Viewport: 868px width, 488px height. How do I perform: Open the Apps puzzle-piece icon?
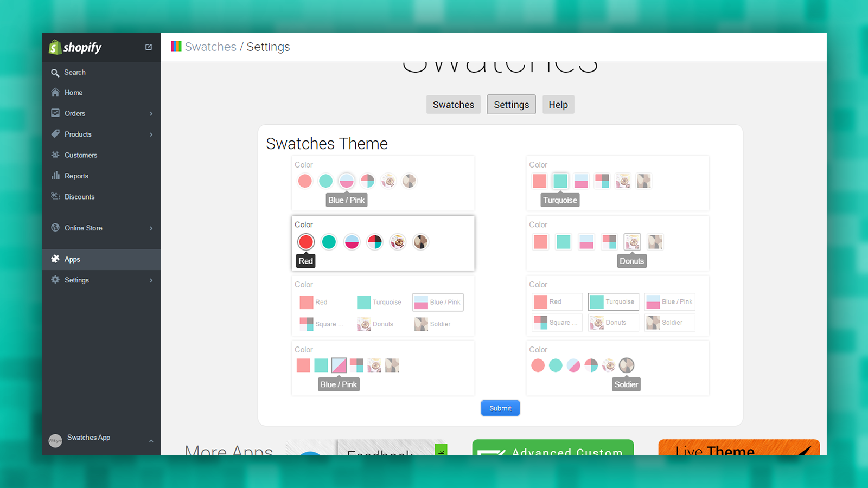(x=56, y=259)
